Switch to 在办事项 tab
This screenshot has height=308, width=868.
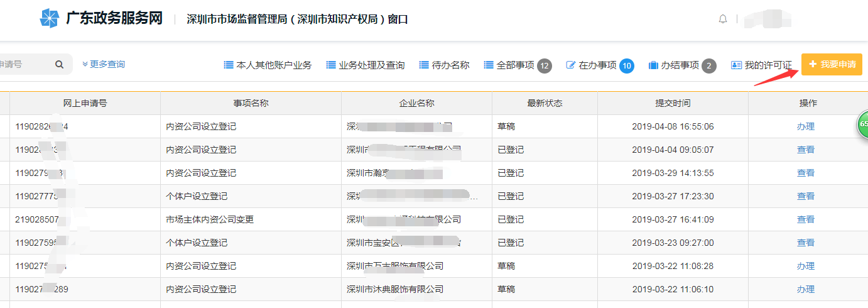click(599, 65)
